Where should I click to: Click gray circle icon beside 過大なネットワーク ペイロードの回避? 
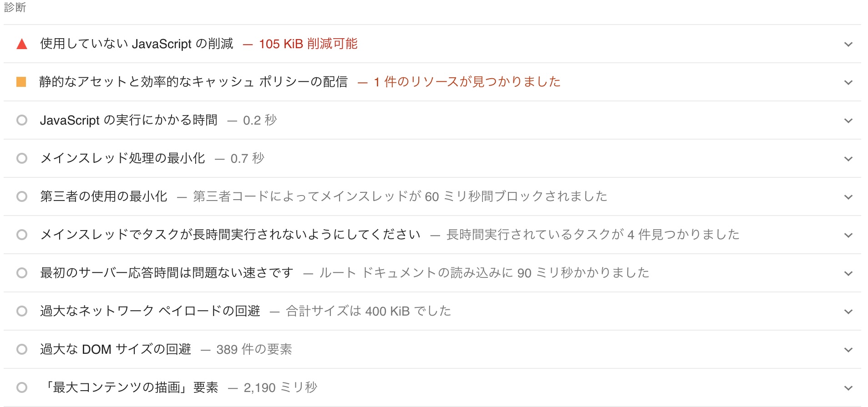coord(22,311)
